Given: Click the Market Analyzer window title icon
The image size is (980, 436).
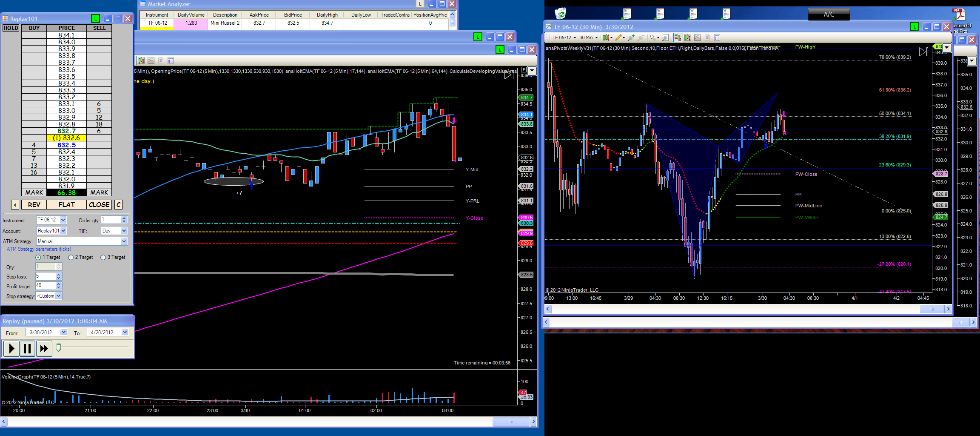Looking at the screenshot, I should [x=143, y=4].
